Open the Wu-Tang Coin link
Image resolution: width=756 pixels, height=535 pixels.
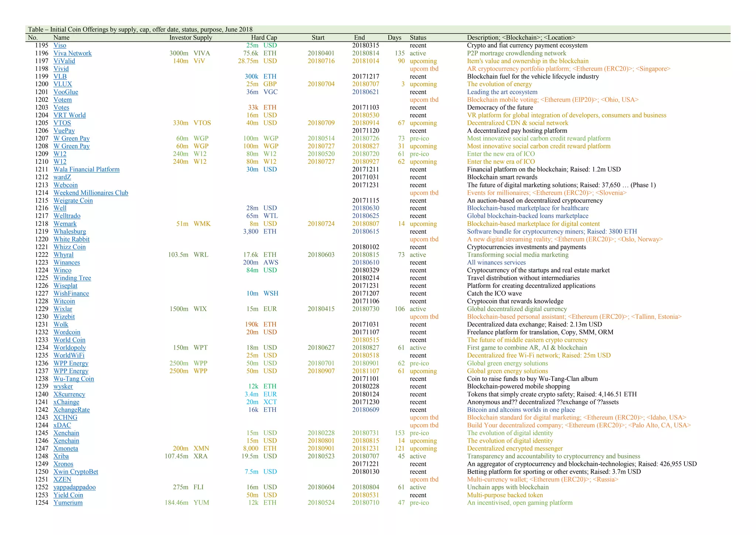click(73, 379)
